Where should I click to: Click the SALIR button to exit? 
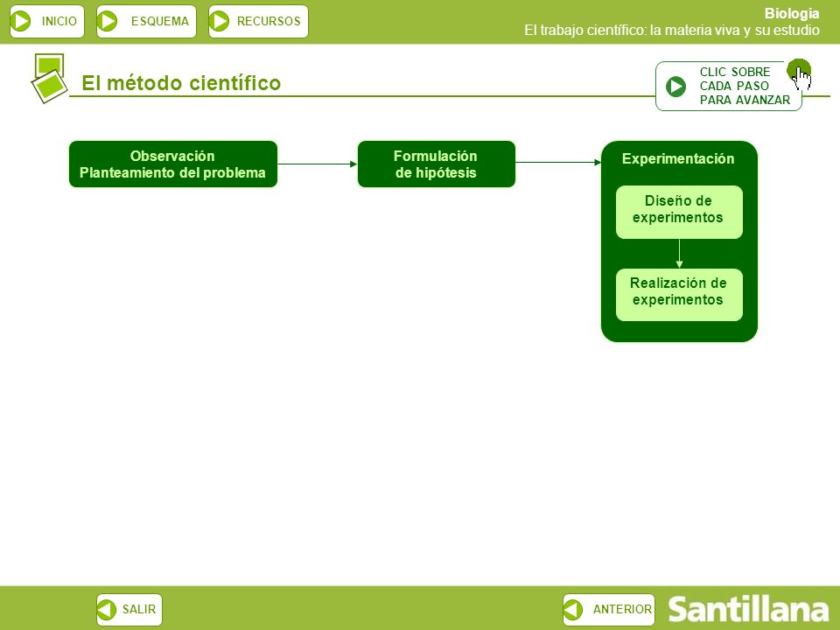129,610
